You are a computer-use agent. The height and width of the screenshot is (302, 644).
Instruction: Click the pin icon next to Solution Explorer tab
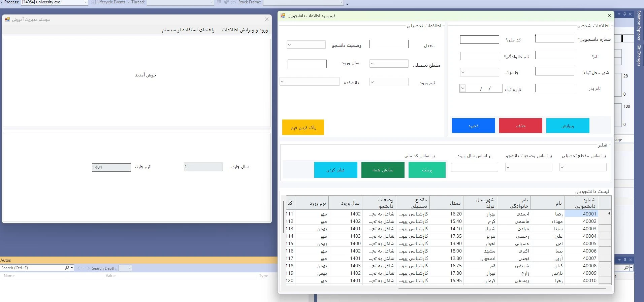(x=624, y=14)
